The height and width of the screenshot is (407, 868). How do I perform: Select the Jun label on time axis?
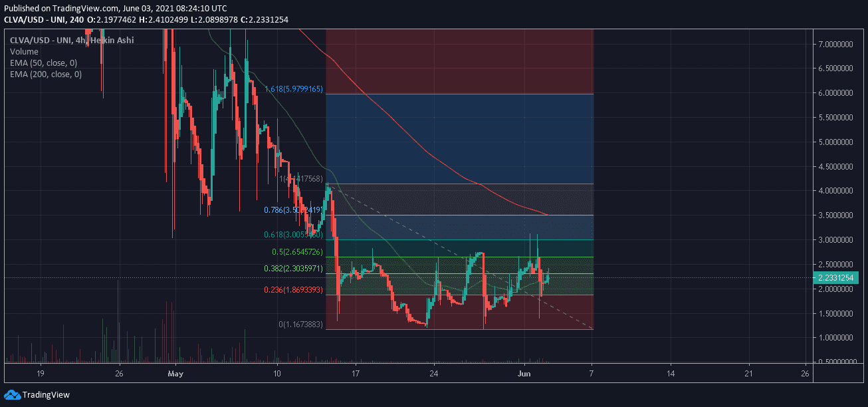523,372
